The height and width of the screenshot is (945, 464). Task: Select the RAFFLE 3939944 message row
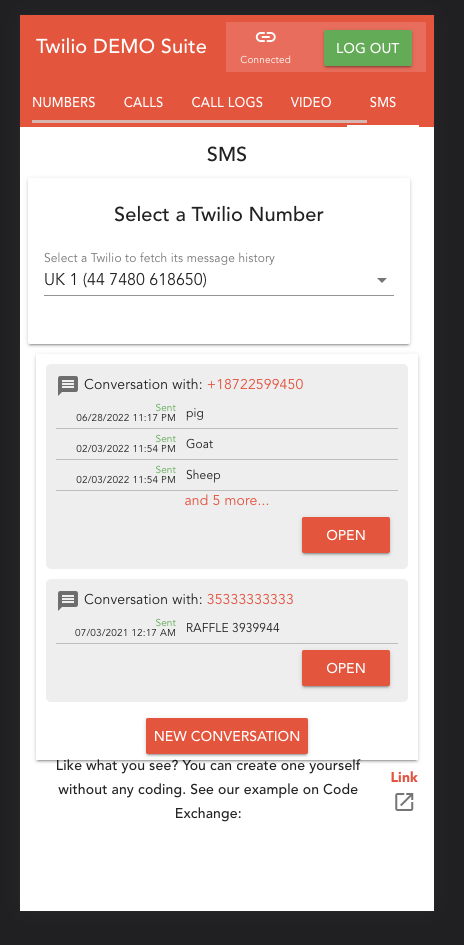[x=227, y=629]
